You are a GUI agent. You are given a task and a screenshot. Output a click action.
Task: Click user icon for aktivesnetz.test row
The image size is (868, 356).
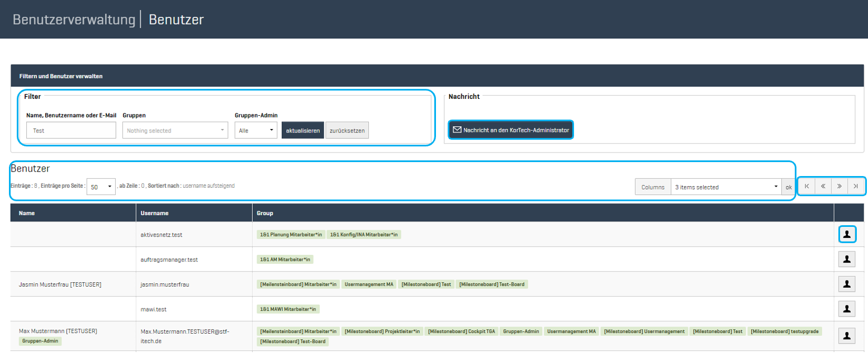pyautogui.click(x=847, y=235)
